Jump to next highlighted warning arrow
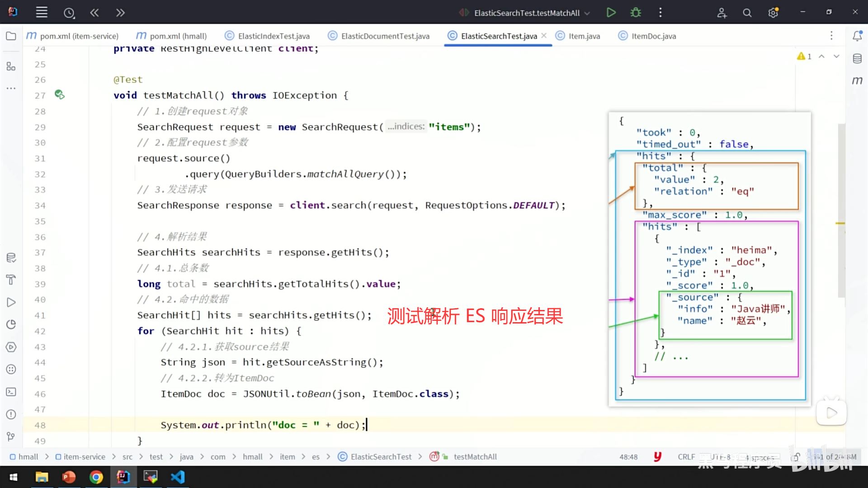 click(x=836, y=56)
